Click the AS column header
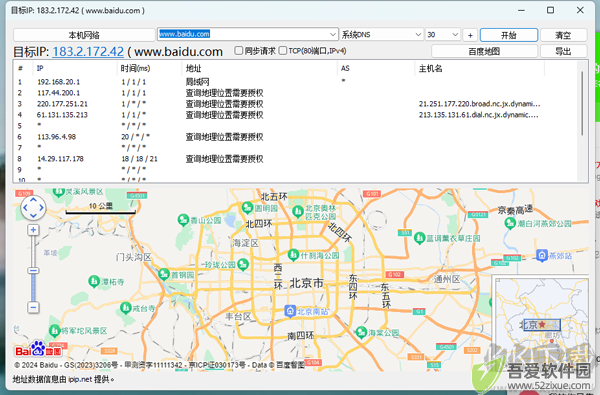 point(376,68)
